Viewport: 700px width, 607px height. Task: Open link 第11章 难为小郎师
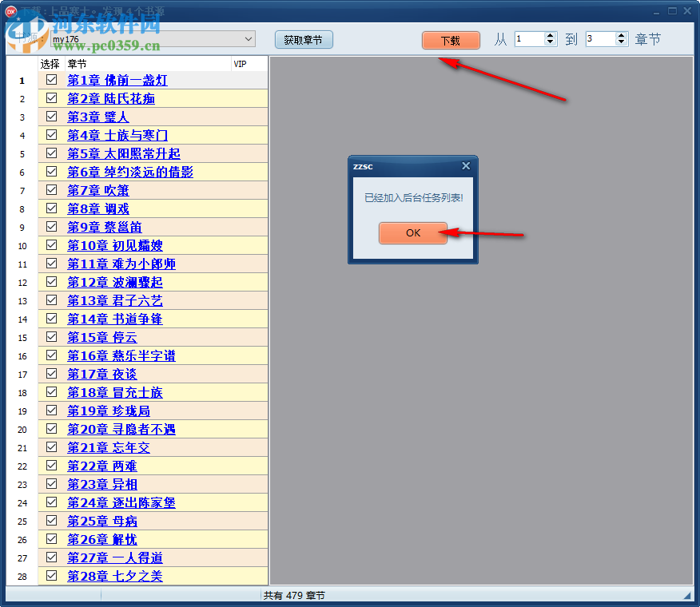(121, 264)
